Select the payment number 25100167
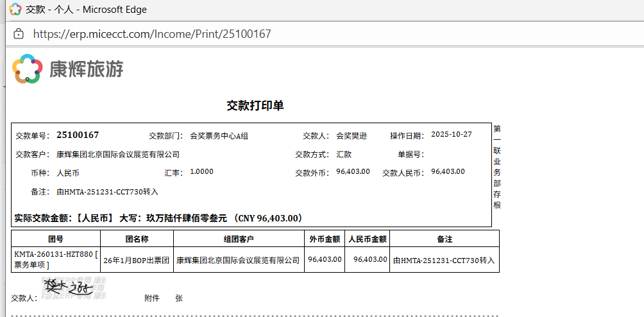This screenshot has height=317, width=644. 78,135
